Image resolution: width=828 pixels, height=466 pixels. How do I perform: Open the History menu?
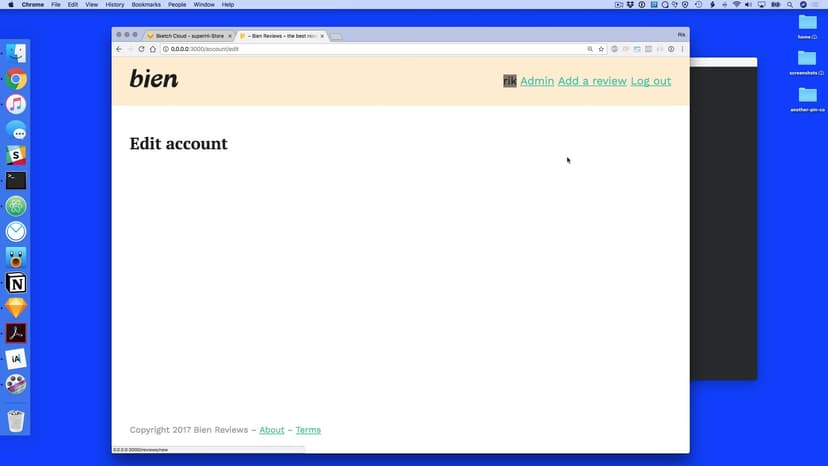pos(115,5)
